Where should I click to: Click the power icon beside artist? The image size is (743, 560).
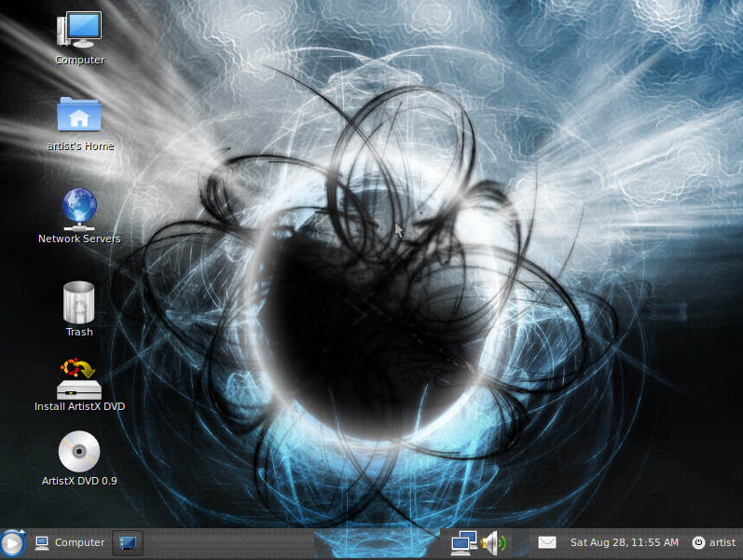pos(698,542)
